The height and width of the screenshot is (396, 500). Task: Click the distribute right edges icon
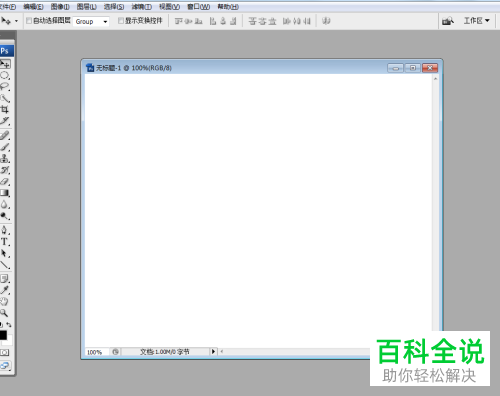307,21
